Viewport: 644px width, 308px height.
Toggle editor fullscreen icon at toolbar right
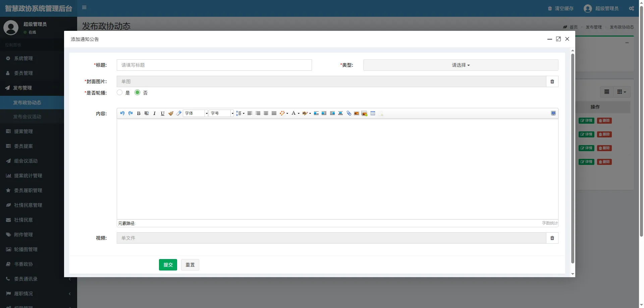tap(553, 113)
